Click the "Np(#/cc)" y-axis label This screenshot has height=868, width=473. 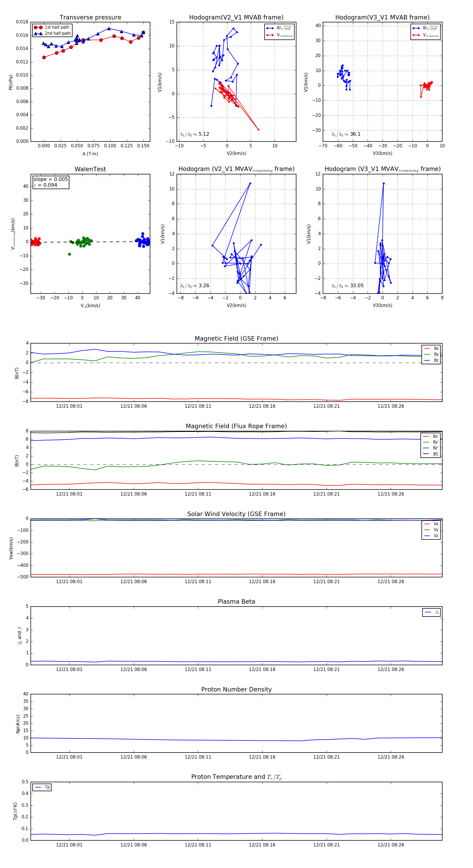click(18, 724)
